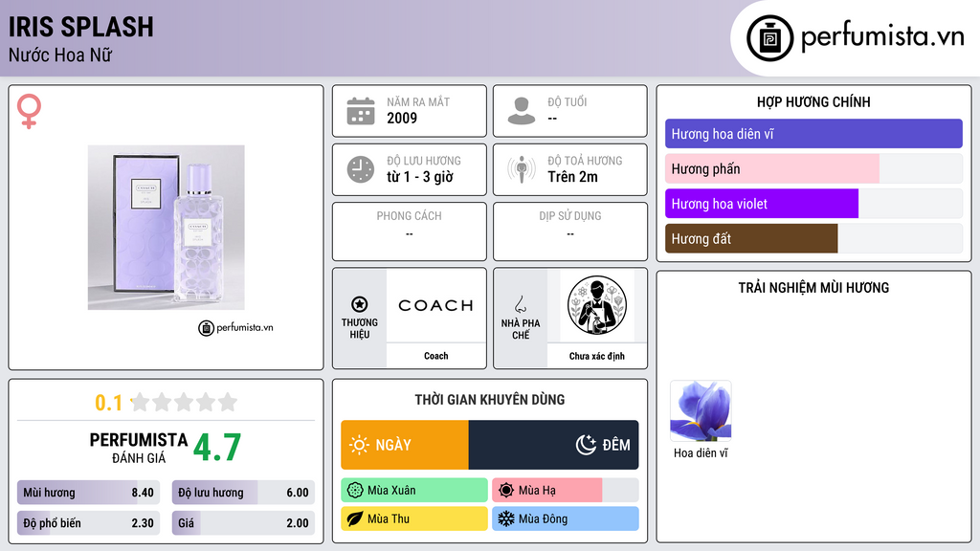Click the Độ phổ biến 2.30 score bar

click(88, 523)
